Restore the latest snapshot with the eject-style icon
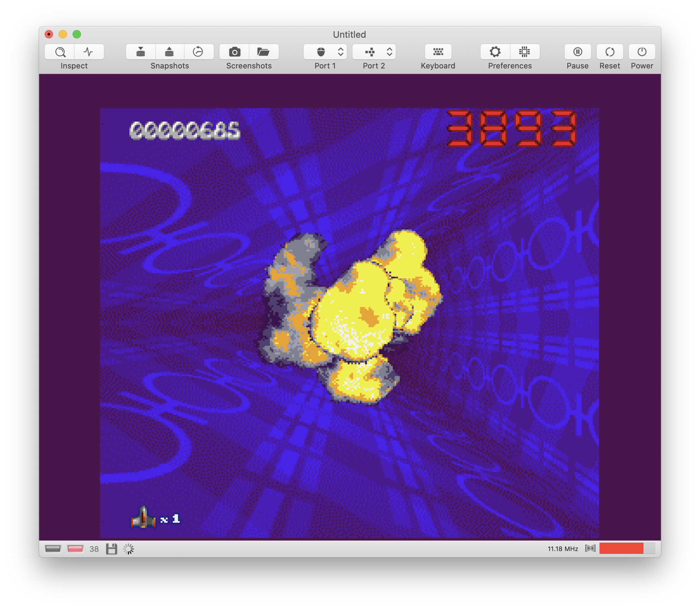The image size is (700, 609). [170, 52]
